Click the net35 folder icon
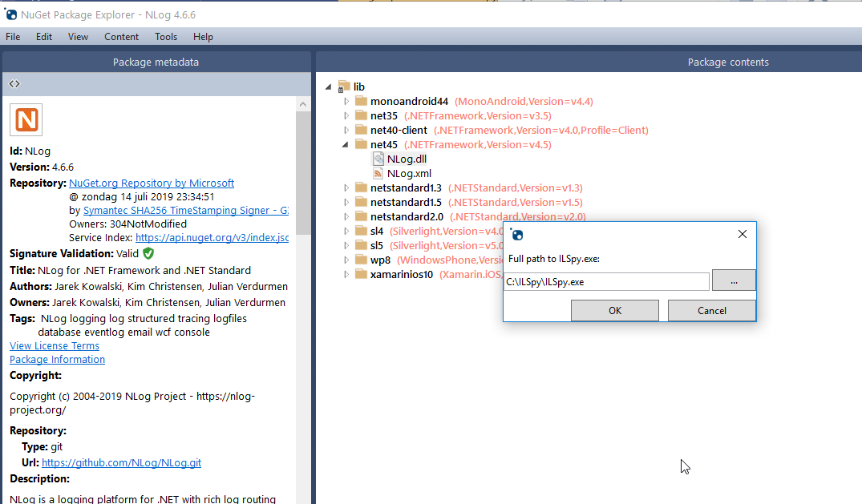Screen dimensions: 862x504 pos(361,115)
